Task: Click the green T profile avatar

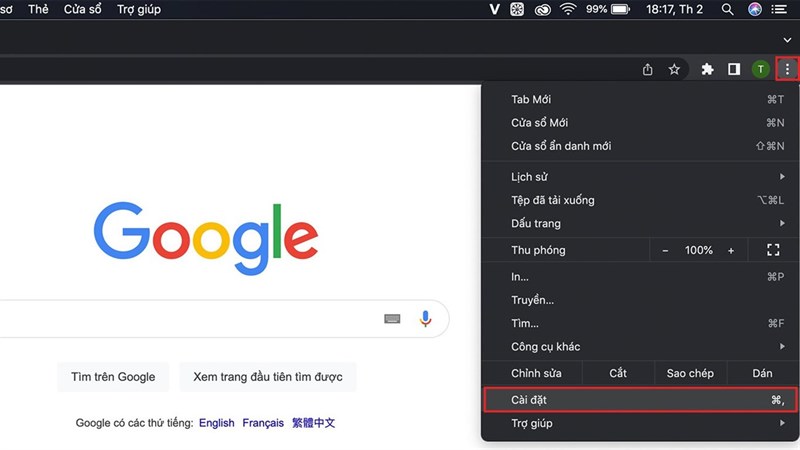Action: coord(761,69)
